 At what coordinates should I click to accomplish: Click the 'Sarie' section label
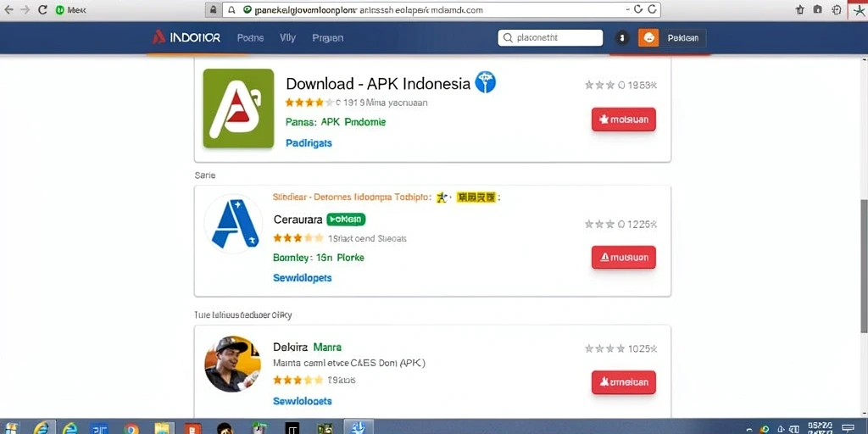[205, 175]
